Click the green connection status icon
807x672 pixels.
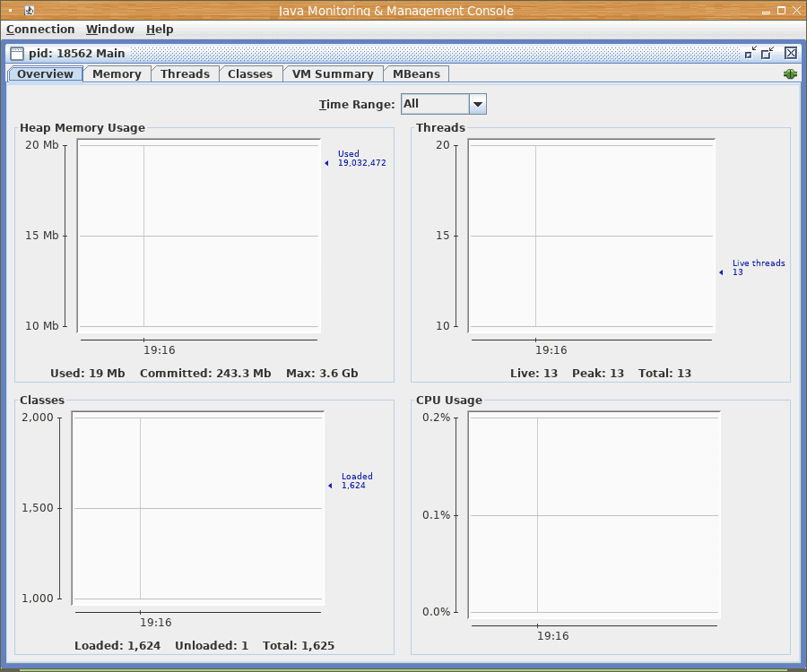pyautogui.click(x=790, y=74)
